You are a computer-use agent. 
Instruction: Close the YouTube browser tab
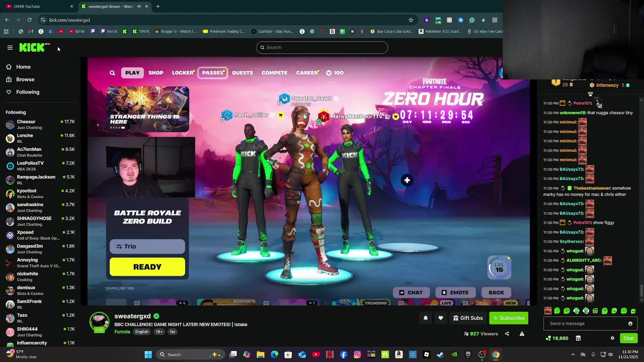[x=71, y=6]
